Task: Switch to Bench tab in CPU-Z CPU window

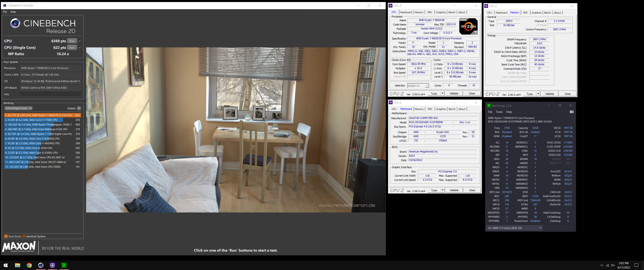Action: pos(452,12)
